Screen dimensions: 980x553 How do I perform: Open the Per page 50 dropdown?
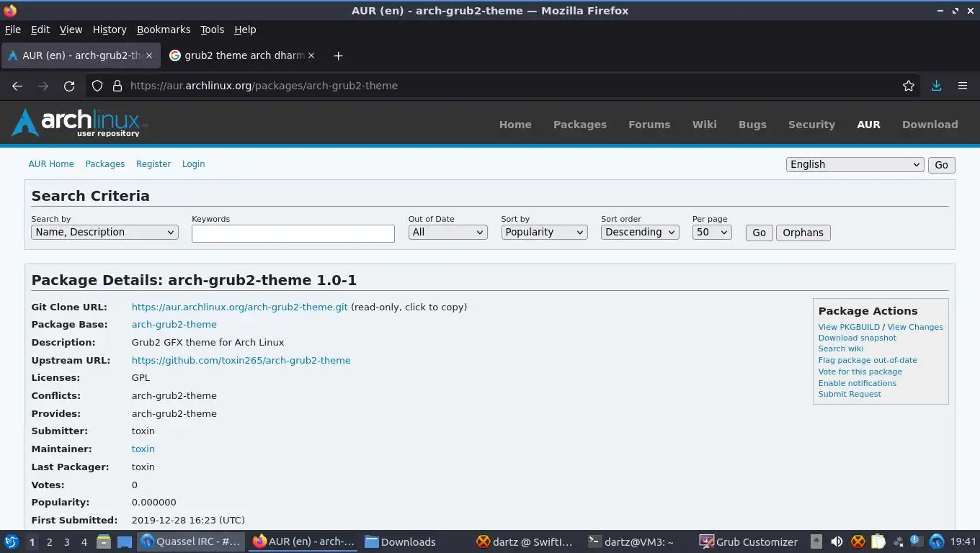coord(712,232)
